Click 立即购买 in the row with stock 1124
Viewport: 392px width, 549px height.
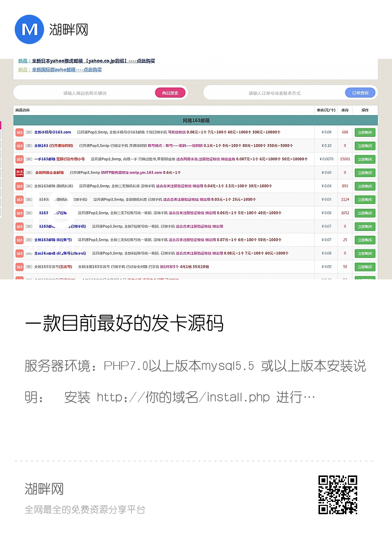365,200
